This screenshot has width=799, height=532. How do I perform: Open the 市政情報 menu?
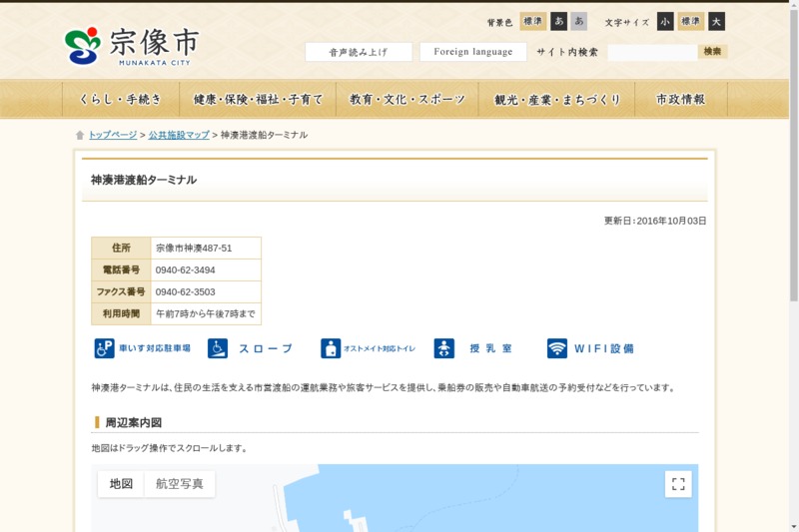tap(681, 100)
